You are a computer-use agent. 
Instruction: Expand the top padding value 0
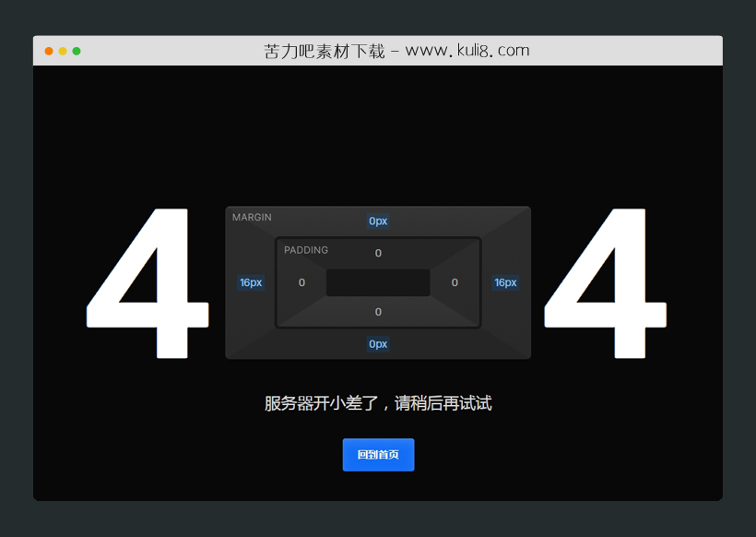pos(377,253)
